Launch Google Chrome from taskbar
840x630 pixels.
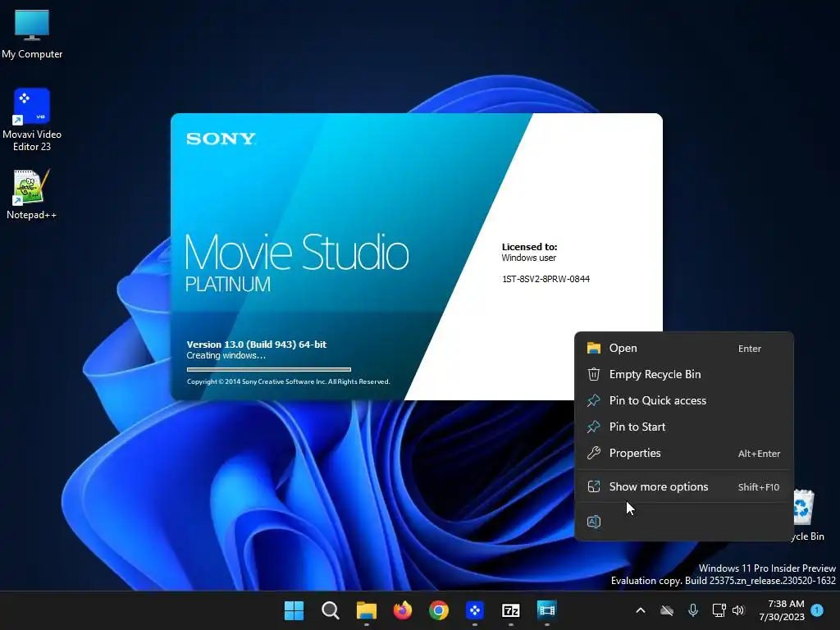click(438, 610)
